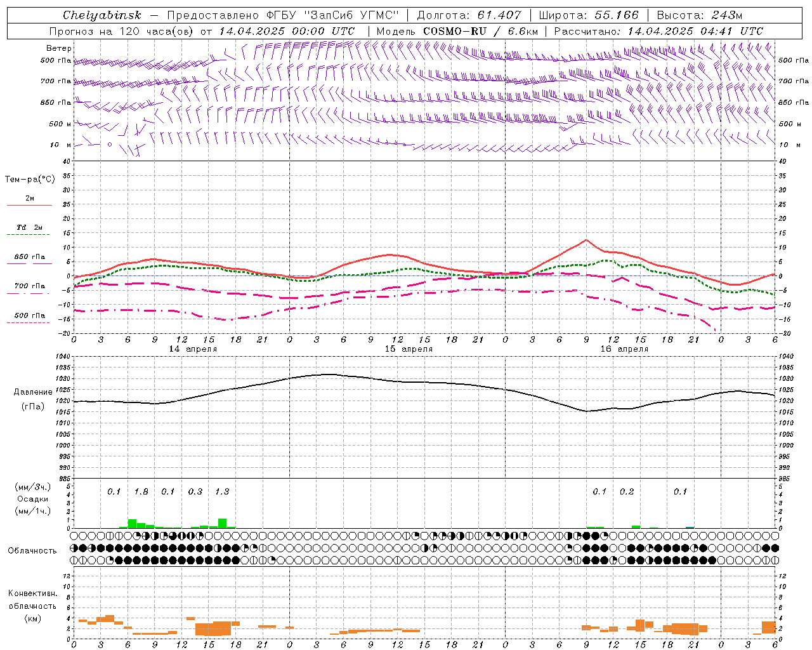Click the Облачность panel label
Image resolution: width=812 pixels, height=650 pixels.
tap(32, 551)
